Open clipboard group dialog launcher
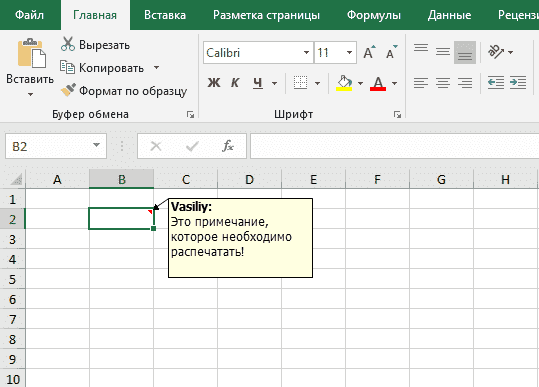Image resolution: width=539 pixels, height=387 pixels. 190,114
